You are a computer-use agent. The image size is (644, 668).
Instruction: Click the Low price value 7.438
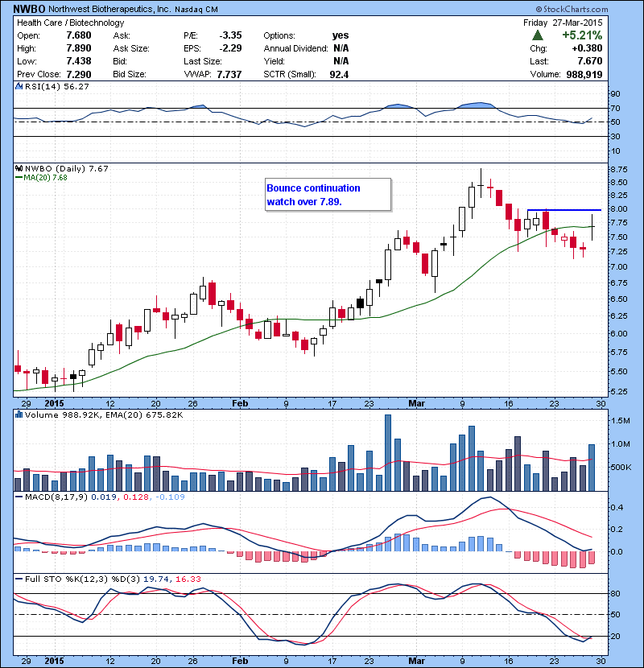click(79, 61)
